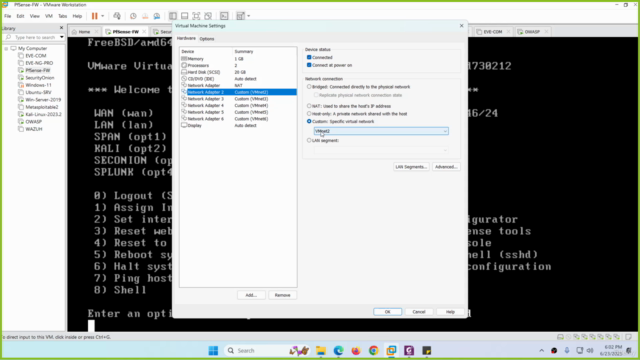Select the Memory device row
Image resolution: width=640 pixels, height=360 pixels.
pos(238,59)
